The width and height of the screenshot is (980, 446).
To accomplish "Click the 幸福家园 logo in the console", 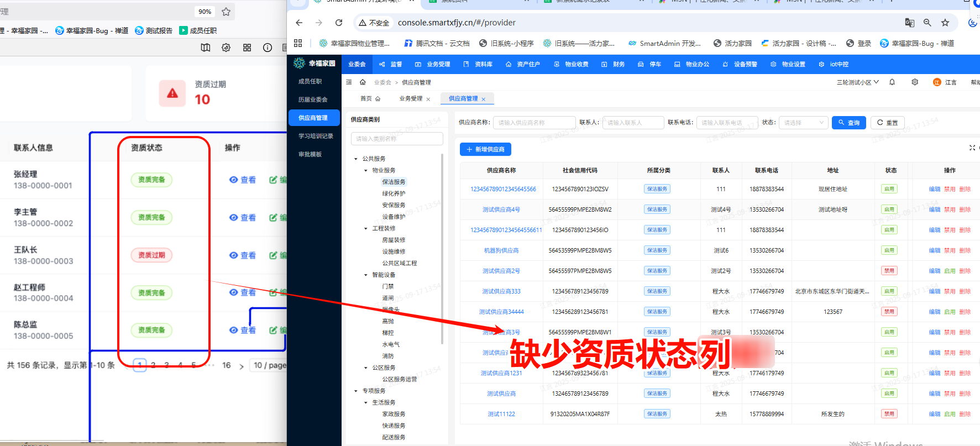I will [315, 64].
